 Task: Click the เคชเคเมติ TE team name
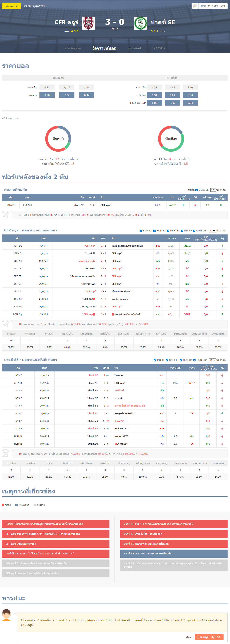(x=121, y=436)
